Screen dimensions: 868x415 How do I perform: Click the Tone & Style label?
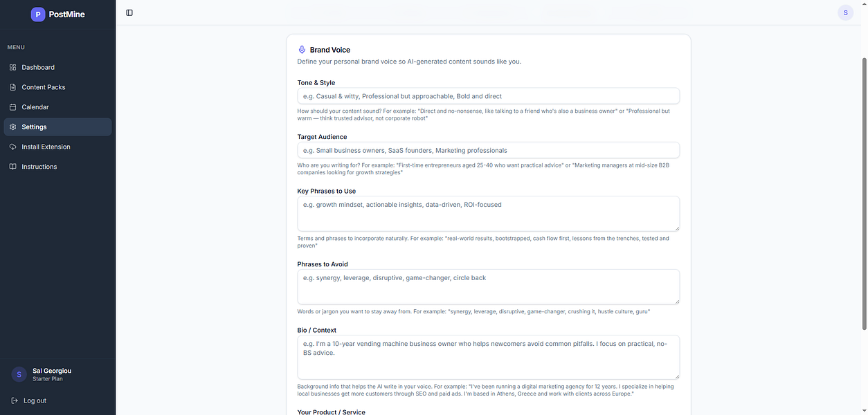pyautogui.click(x=316, y=83)
